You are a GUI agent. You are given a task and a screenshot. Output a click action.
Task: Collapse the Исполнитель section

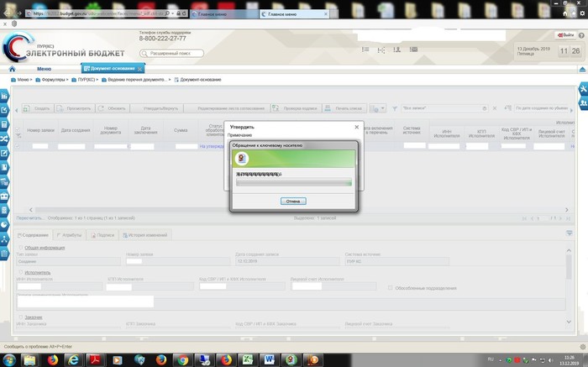tap(20, 273)
